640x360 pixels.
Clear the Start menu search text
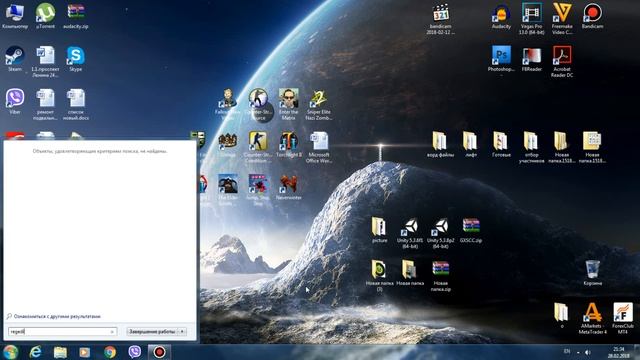(x=112, y=332)
